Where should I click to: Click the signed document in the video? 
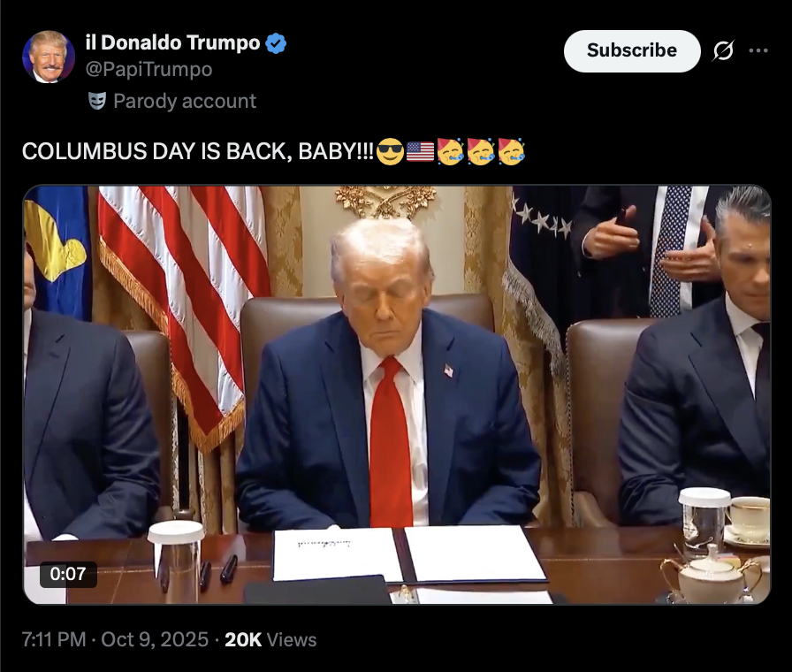click(409, 554)
